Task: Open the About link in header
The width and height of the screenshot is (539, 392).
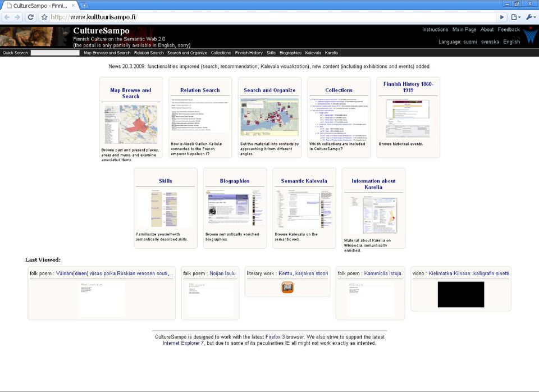Action: point(487,30)
